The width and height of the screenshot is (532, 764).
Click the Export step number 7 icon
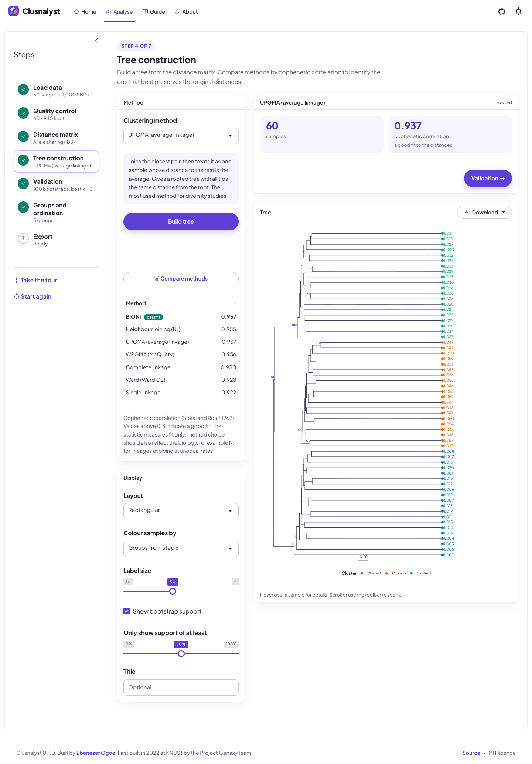(x=23, y=238)
